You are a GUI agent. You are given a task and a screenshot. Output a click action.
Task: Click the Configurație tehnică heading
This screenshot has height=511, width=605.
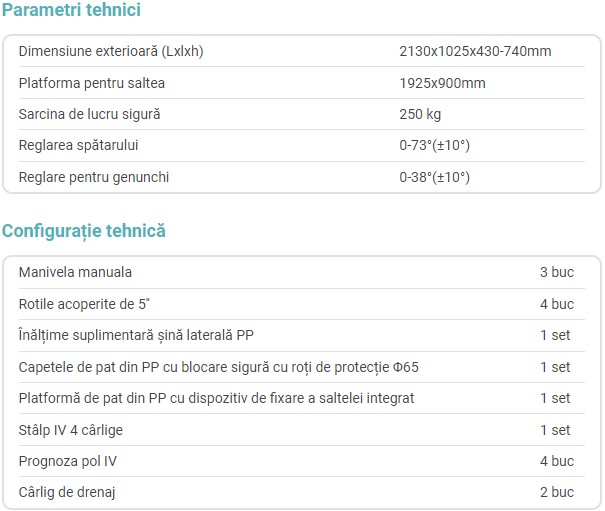[84, 231]
